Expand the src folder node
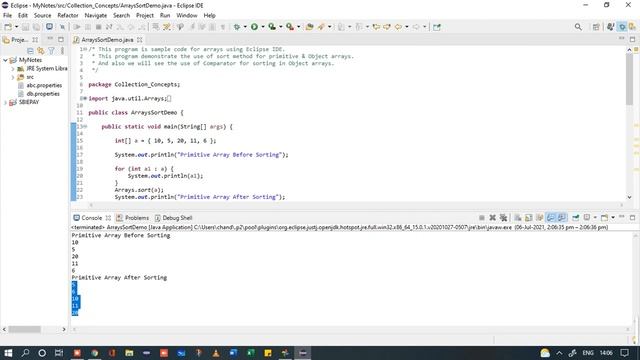The width and height of the screenshot is (640, 360). [x=13, y=77]
